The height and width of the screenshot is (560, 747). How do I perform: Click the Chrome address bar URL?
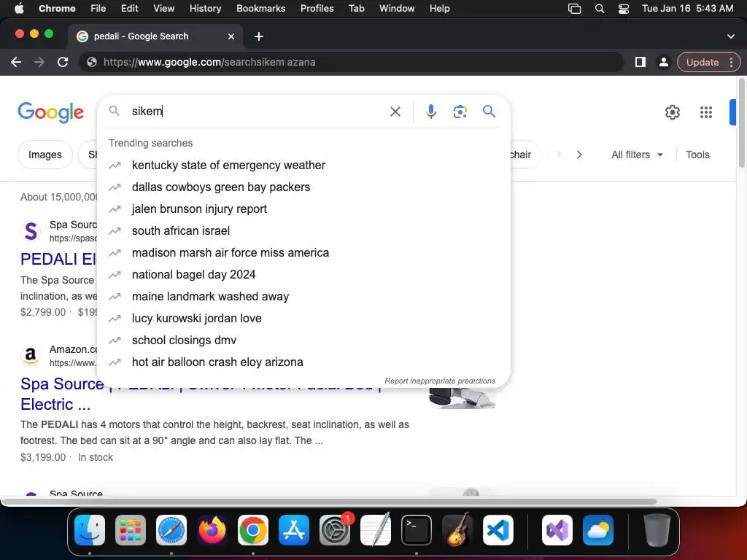click(352, 62)
